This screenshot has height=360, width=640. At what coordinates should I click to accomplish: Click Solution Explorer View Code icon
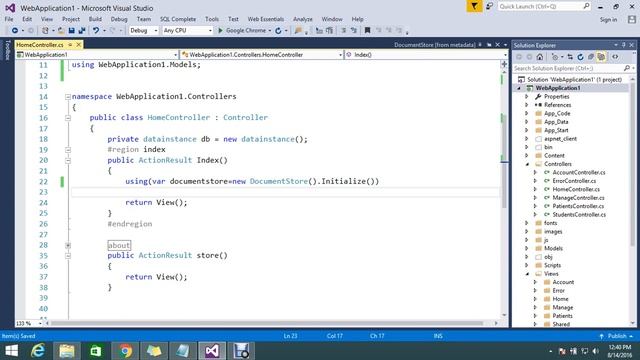616,57
